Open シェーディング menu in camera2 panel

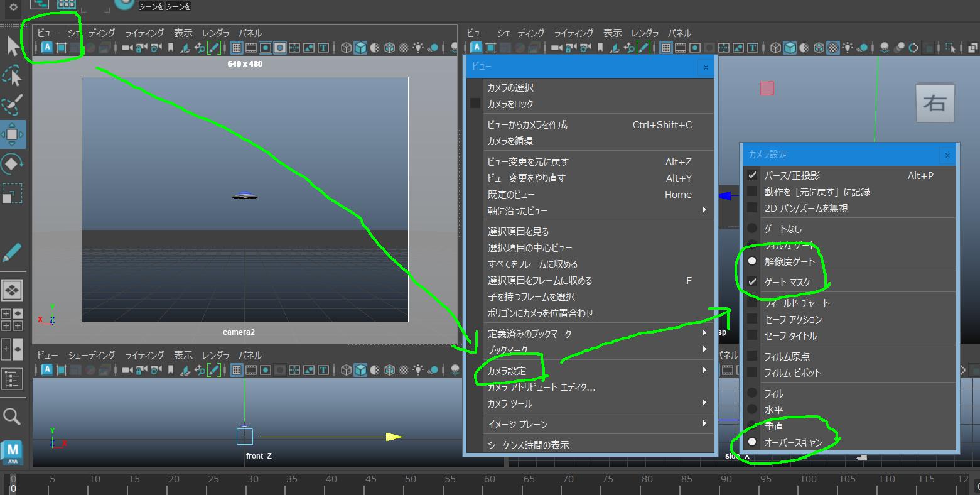point(92,33)
